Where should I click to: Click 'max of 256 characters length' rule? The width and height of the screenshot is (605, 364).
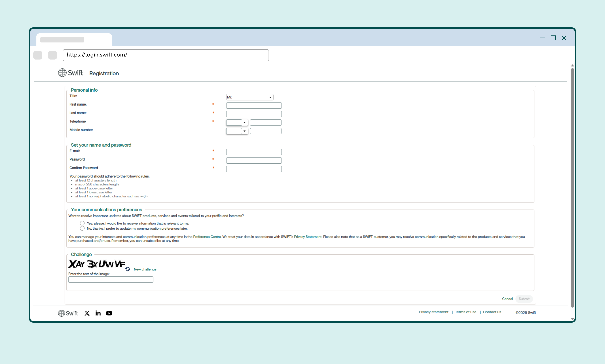97,184
